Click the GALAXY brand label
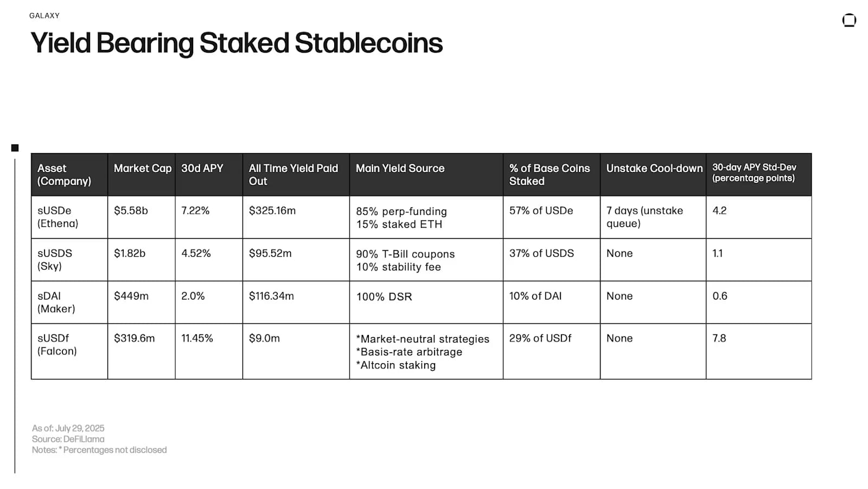 [x=44, y=16]
